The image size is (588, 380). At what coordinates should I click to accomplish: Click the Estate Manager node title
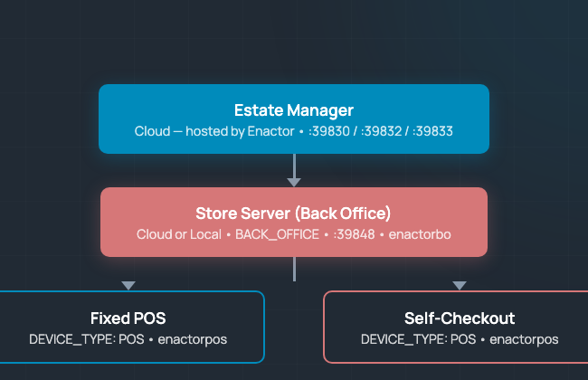click(x=293, y=110)
